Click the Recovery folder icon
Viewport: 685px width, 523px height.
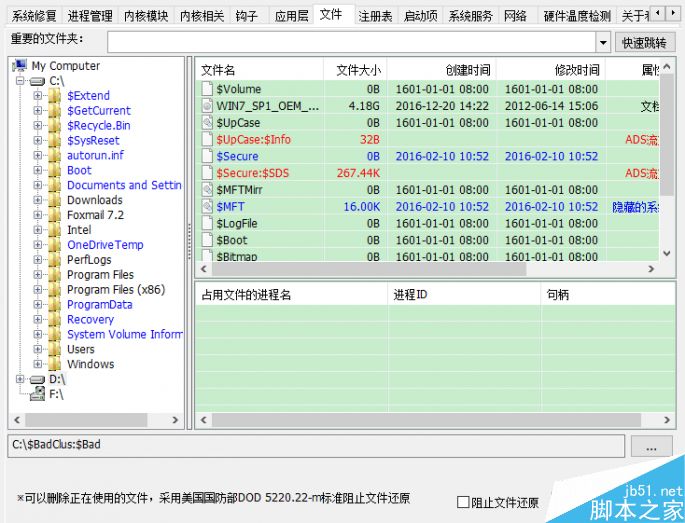[x=55, y=319]
